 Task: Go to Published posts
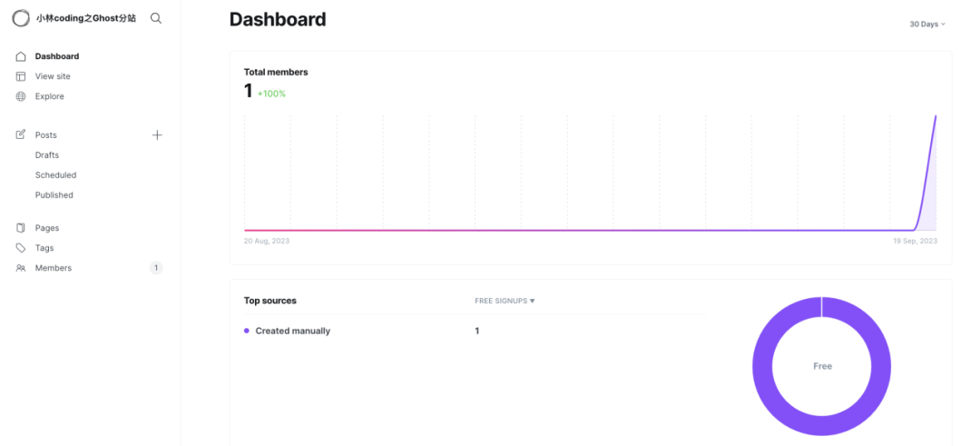click(54, 195)
